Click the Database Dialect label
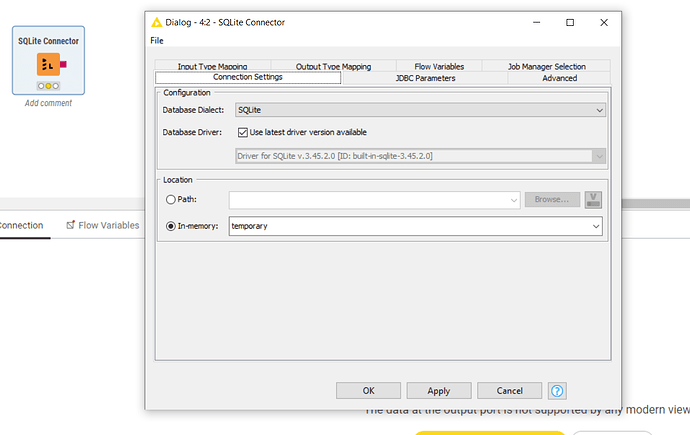690x435 pixels. coord(193,110)
